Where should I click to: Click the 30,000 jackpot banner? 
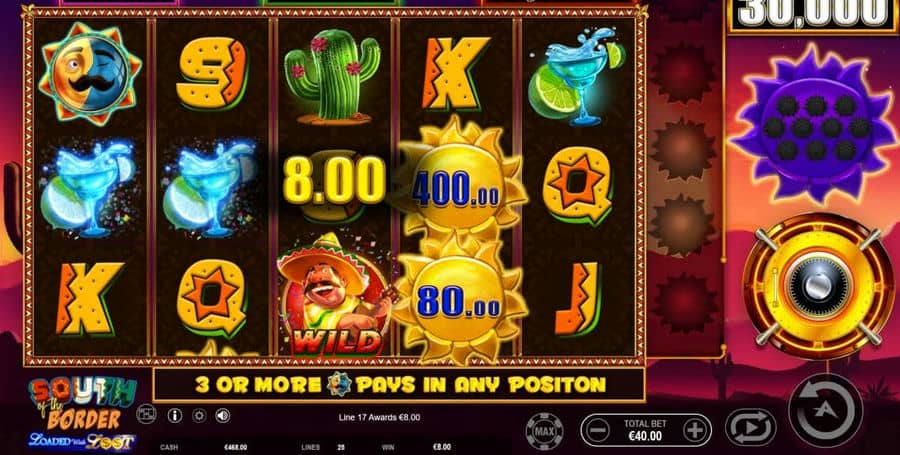pyautogui.click(x=812, y=14)
